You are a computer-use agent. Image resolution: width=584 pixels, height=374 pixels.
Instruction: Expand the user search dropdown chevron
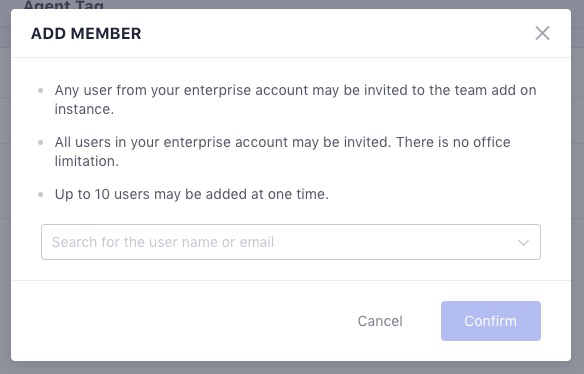pyautogui.click(x=523, y=243)
